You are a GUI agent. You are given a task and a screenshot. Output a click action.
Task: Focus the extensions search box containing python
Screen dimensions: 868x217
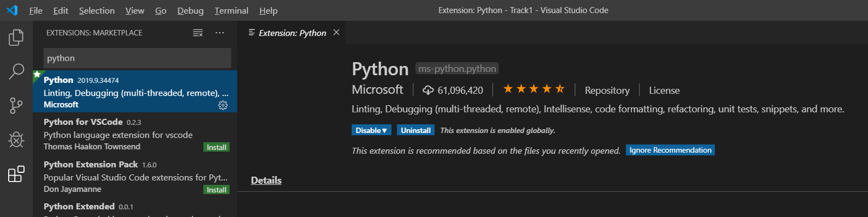(x=137, y=58)
